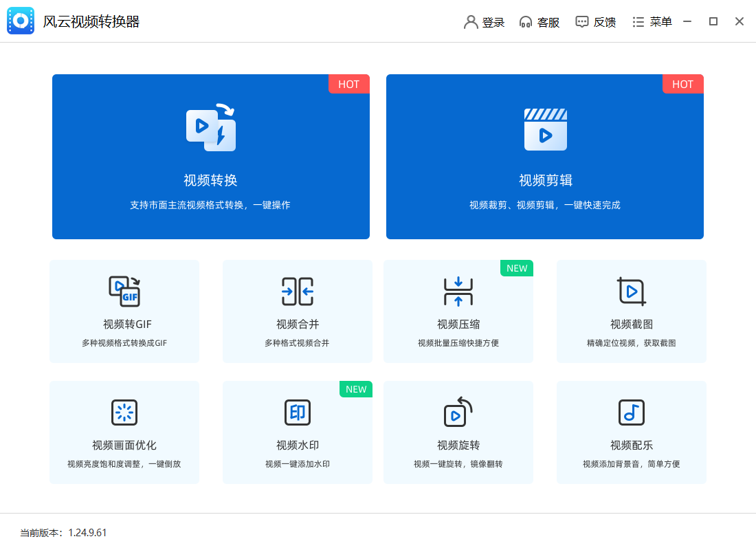Open 视频画面优化 picture optimization

point(124,432)
